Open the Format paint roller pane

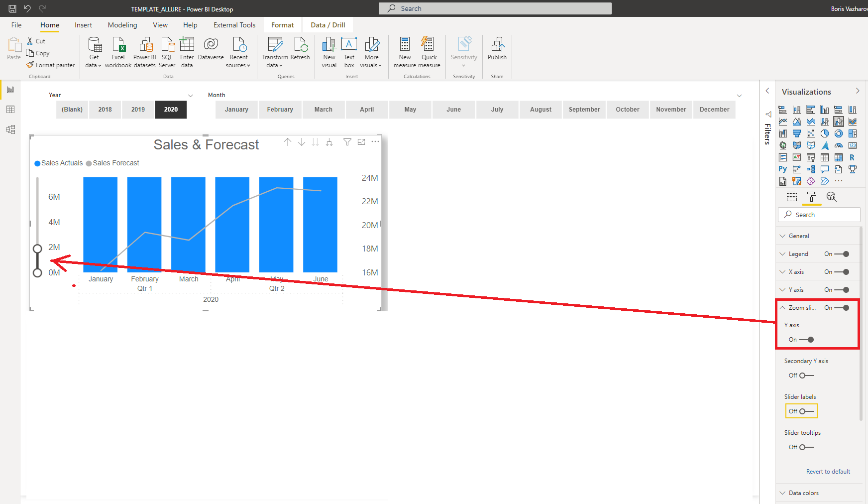point(812,197)
